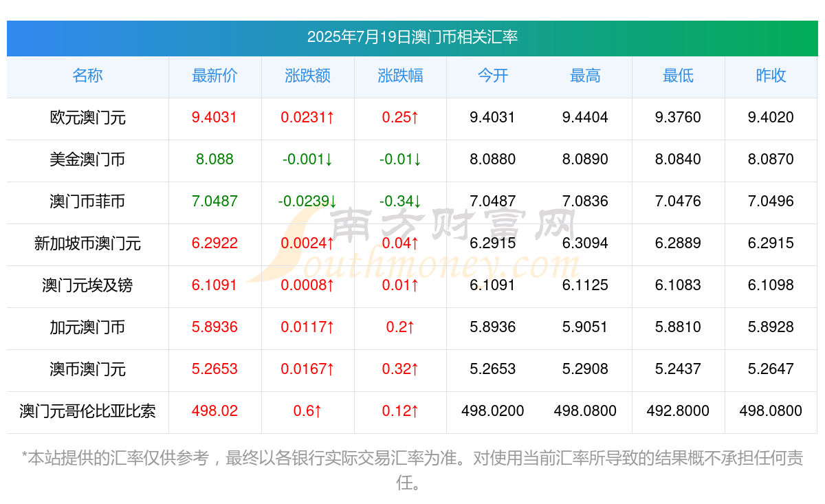Click low value 5.2437

[679, 369]
